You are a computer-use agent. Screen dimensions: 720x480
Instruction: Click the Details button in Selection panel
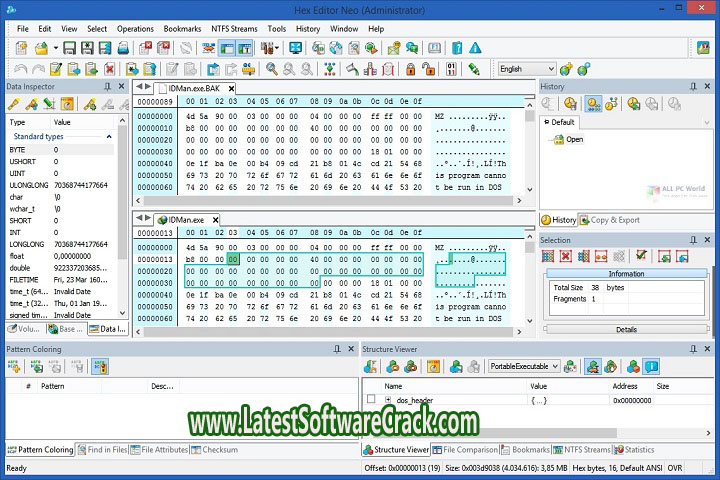click(x=626, y=329)
